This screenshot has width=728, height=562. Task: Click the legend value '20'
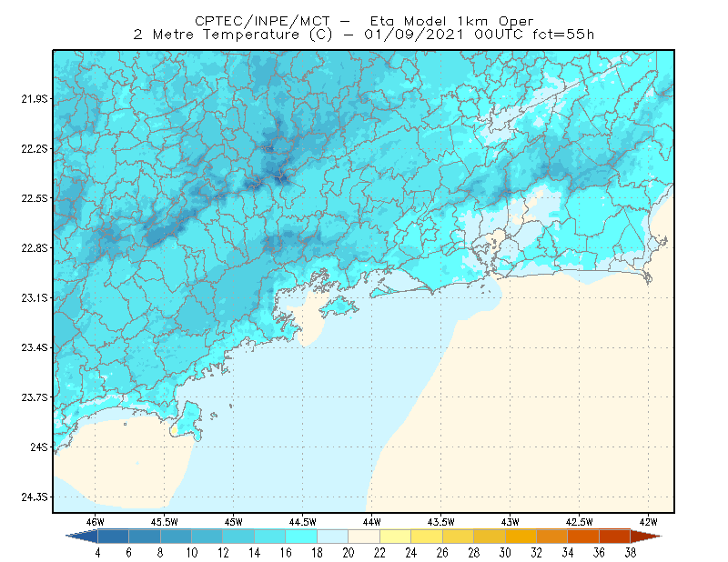click(x=349, y=553)
